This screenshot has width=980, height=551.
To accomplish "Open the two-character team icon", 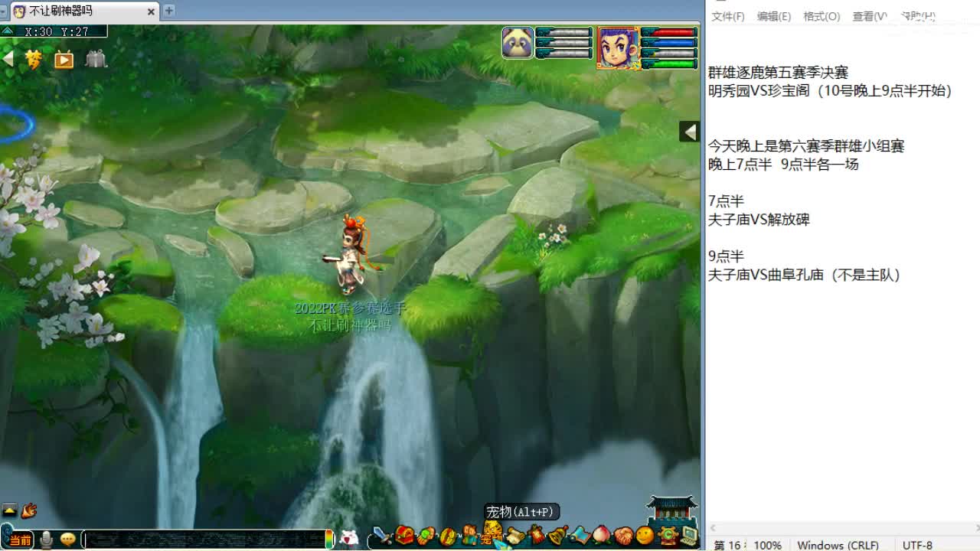I will coord(470,535).
